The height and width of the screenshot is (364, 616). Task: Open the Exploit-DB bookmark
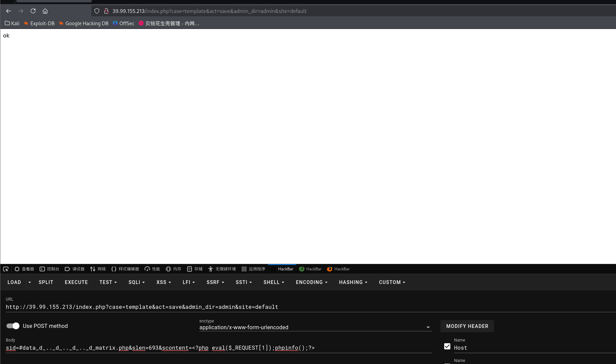click(39, 23)
